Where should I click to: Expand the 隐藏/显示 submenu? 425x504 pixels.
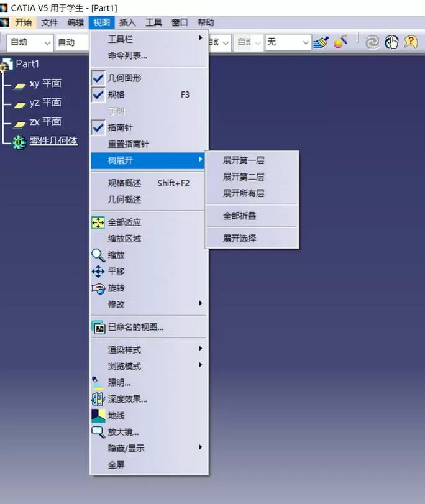coord(149,448)
